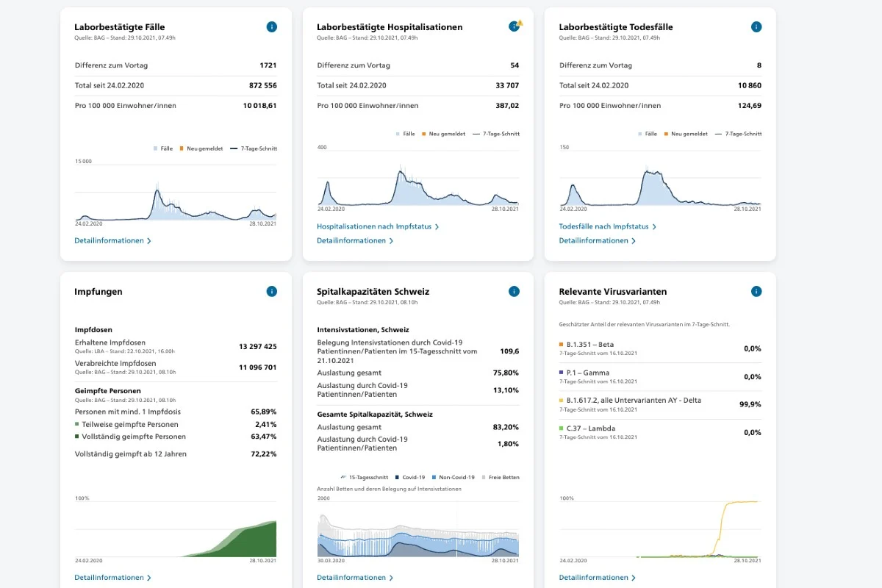Open Todesfälle nach Impfstatus link
Viewport: 882px width, 588px height.
tap(608, 226)
